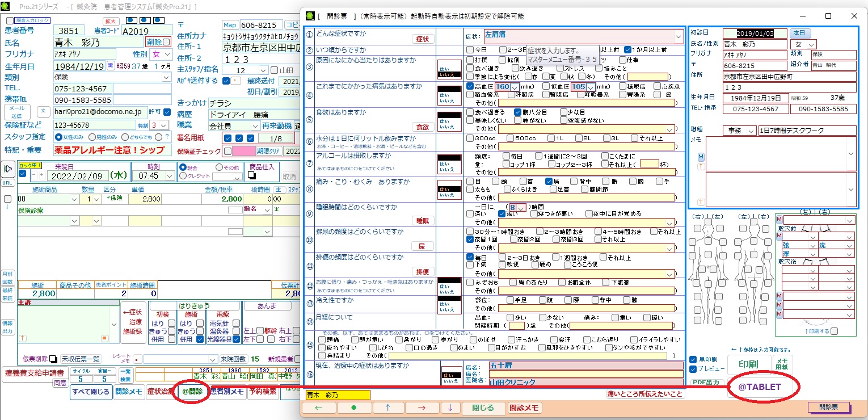Click the メモ用紙 memo paper button

pos(782,364)
